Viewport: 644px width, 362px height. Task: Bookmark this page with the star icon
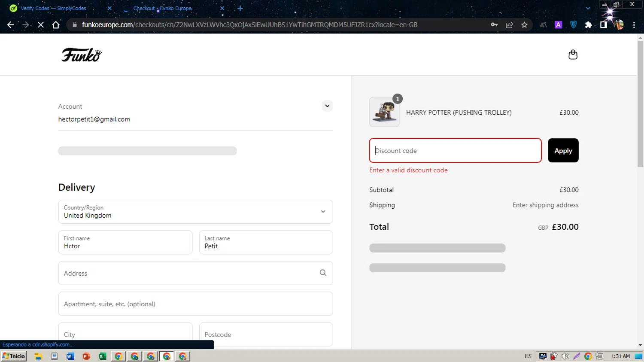pos(524,25)
